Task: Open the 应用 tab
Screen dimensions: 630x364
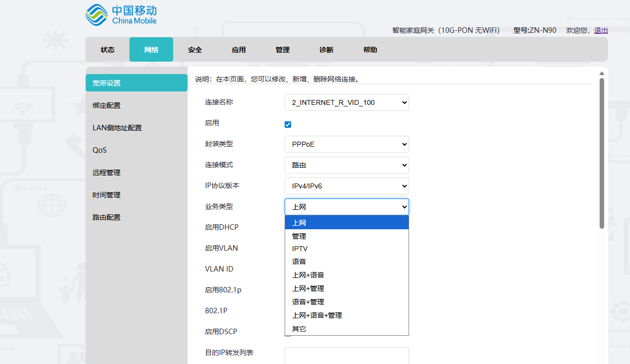Action: 239,50
